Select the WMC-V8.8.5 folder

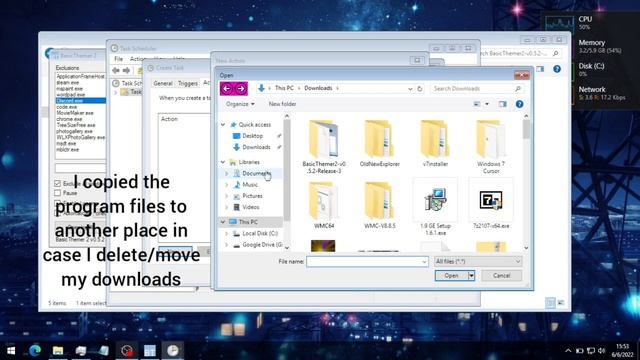tap(380, 205)
